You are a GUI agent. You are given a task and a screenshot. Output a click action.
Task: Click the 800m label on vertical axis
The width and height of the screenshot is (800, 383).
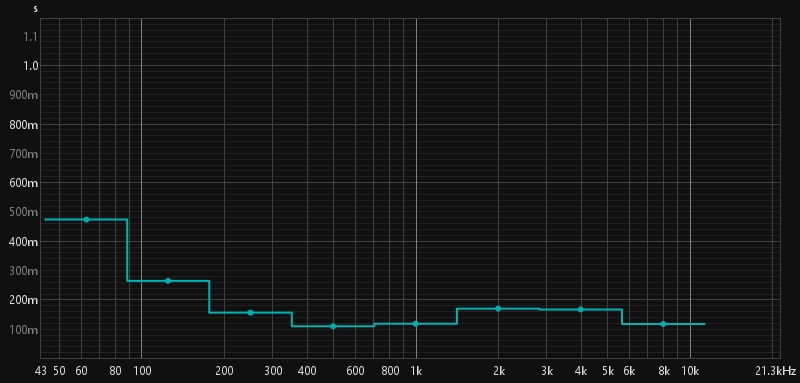(x=24, y=124)
